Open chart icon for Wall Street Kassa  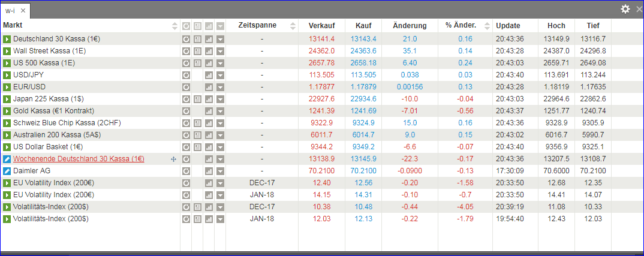pos(209,51)
